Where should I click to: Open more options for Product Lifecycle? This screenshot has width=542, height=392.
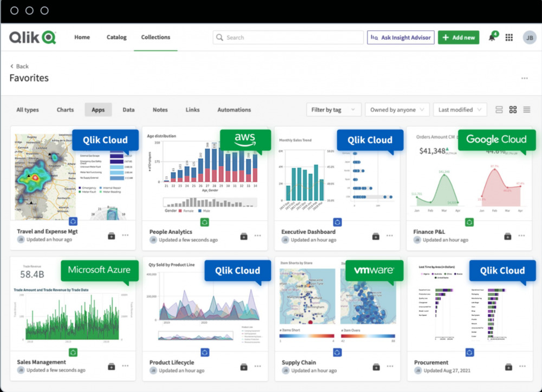tap(257, 366)
